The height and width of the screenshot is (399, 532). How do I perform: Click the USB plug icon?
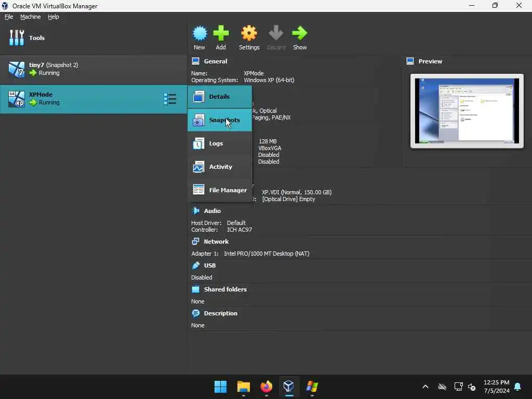pos(196,265)
